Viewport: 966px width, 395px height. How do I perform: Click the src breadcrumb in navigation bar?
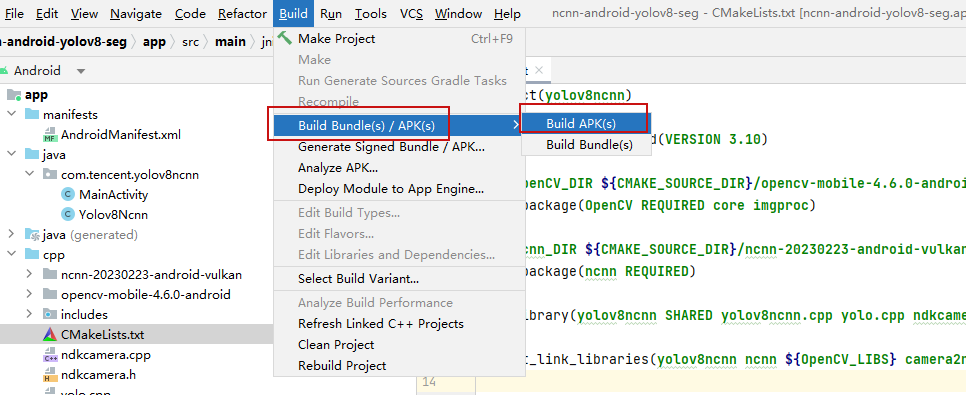[x=191, y=42]
